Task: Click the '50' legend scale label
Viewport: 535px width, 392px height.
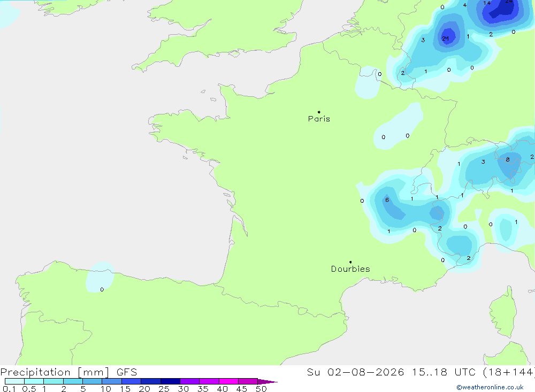Action: 261,389
